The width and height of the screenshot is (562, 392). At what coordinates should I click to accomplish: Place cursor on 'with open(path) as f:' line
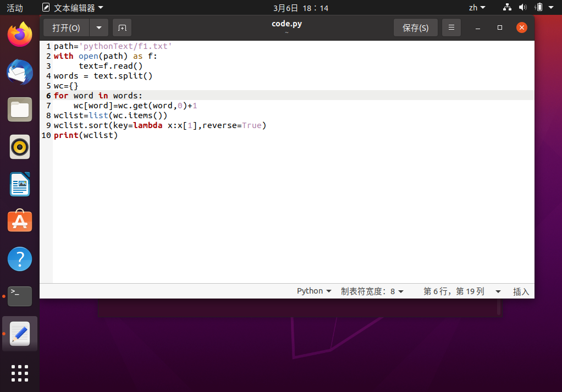click(106, 56)
